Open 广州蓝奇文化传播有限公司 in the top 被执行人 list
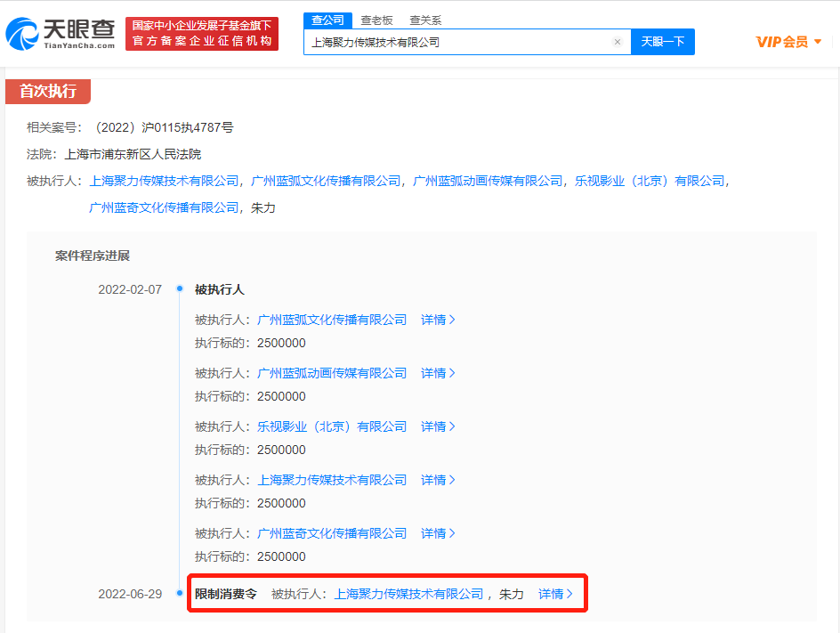The image size is (840, 633). pos(164,208)
